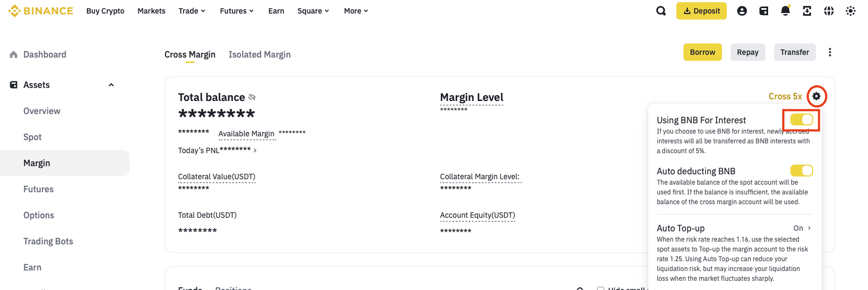The height and width of the screenshot is (290, 868).
Task: Open Today's PNL details arrow
Action: point(255,150)
